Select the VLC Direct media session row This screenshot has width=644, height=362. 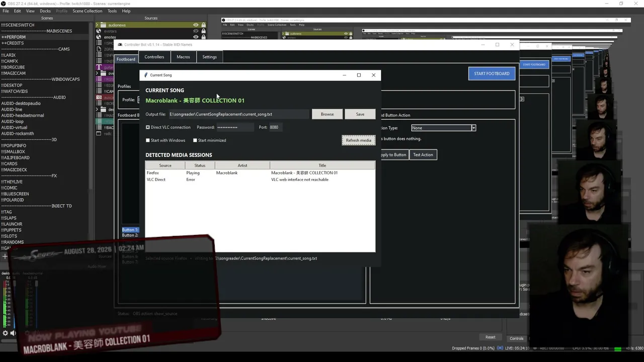[260, 179]
